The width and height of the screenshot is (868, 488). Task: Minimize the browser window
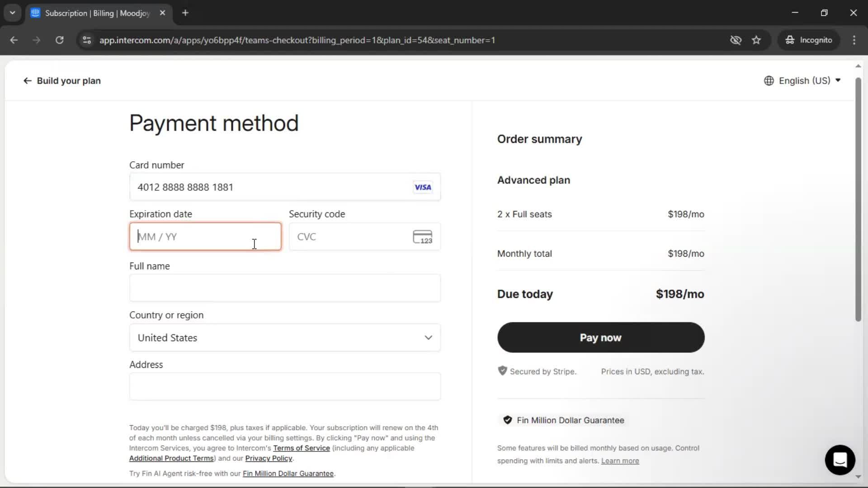795,13
